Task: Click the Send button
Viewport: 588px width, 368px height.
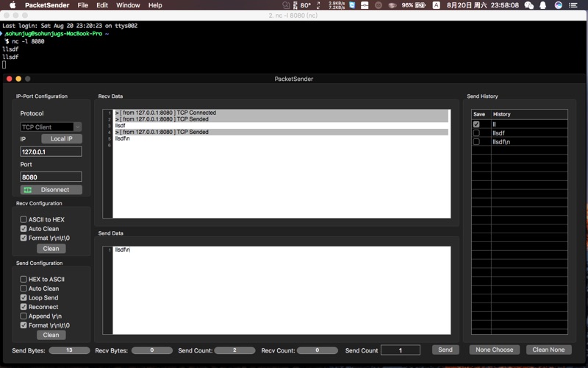Action: point(445,350)
